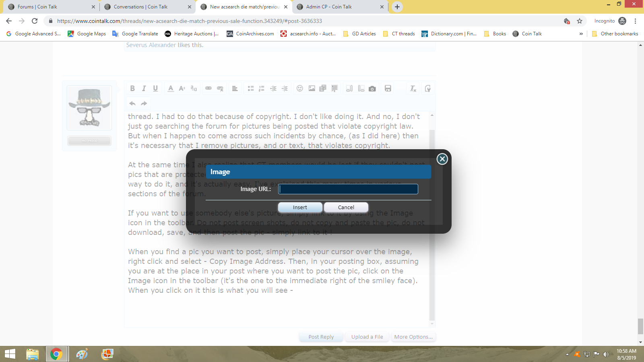The width and height of the screenshot is (644, 362).
Task: Click the Post Reply button
Action: tap(321, 337)
